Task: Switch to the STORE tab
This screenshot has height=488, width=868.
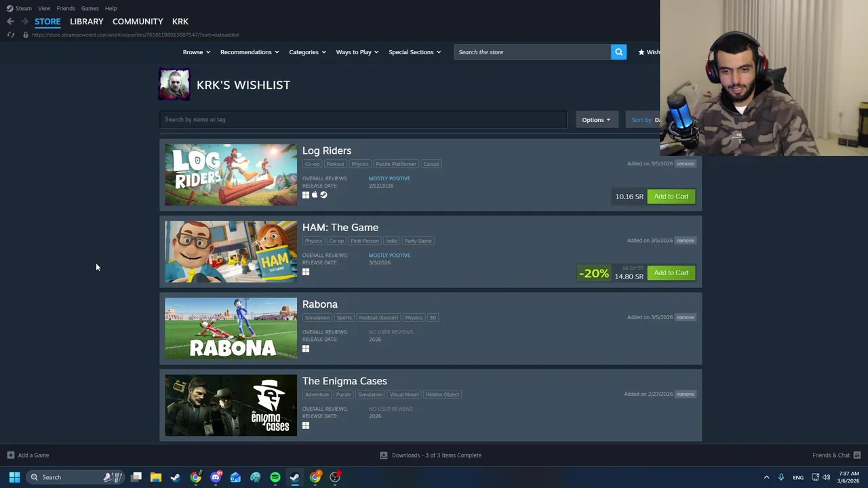Action: pyautogui.click(x=47, y=22)
